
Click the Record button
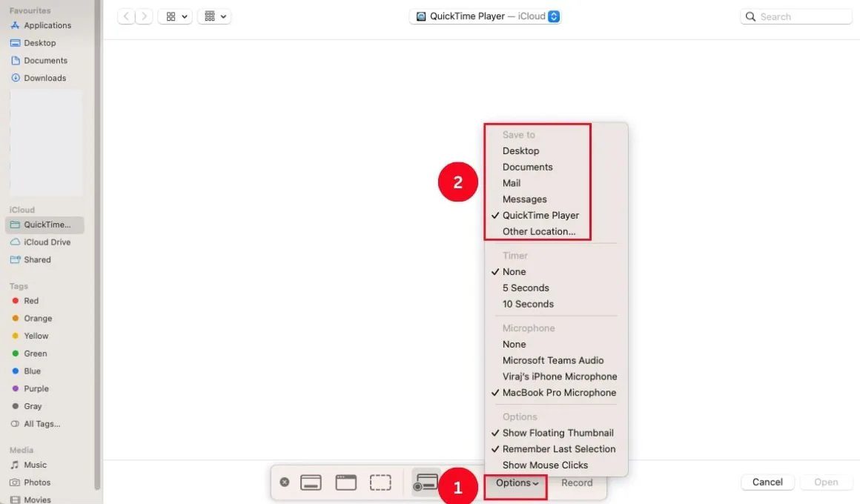(x=577, y=483)
